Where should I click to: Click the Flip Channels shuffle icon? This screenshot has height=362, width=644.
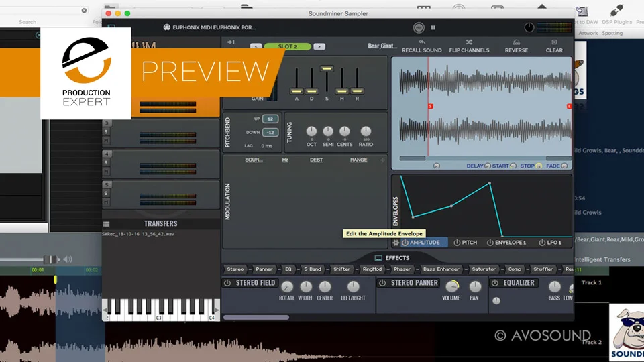[469, 42]
